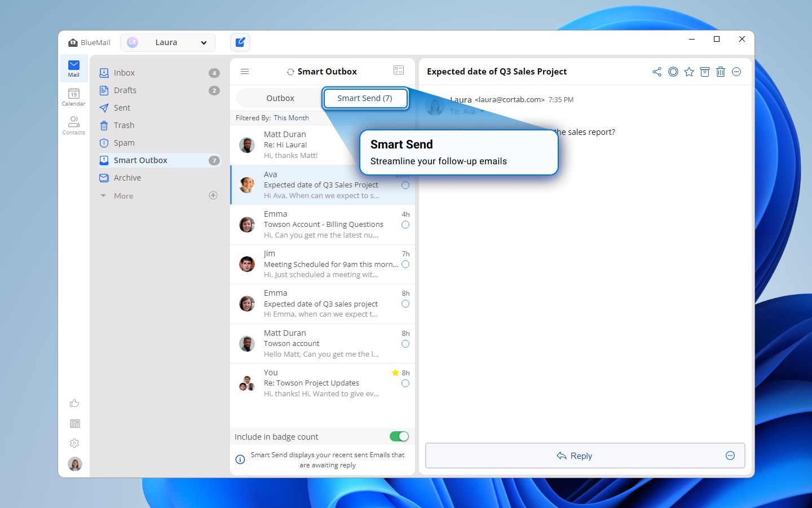Toggle the follow-up circle on Jim's email

tap(405, 264)
